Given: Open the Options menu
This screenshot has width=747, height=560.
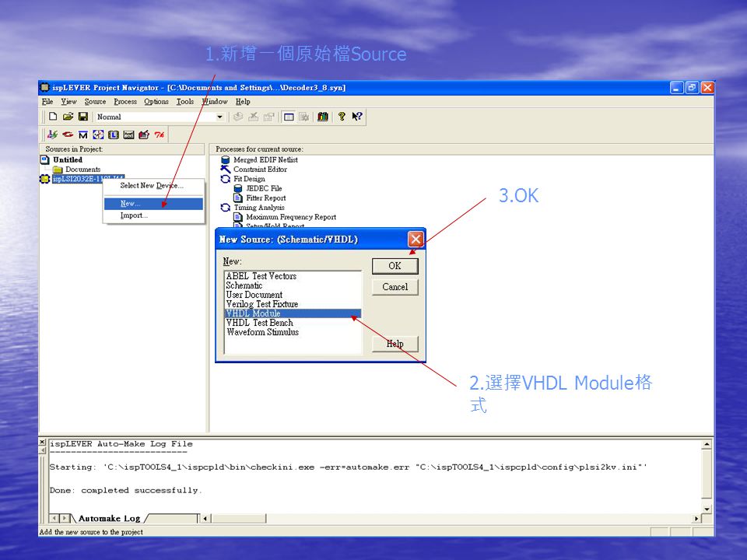Looking at the screenshot, I should pyautogui.click(x=156, y=101).
